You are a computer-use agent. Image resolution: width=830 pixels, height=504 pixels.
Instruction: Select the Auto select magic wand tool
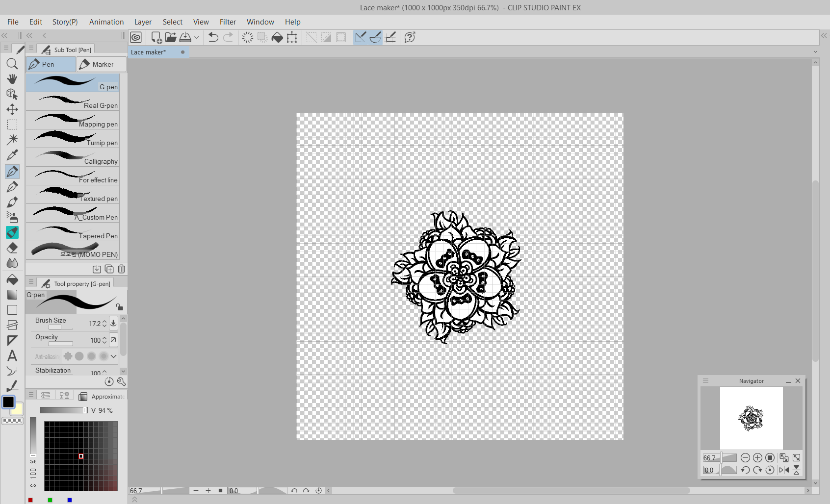[x=12, y=140]
